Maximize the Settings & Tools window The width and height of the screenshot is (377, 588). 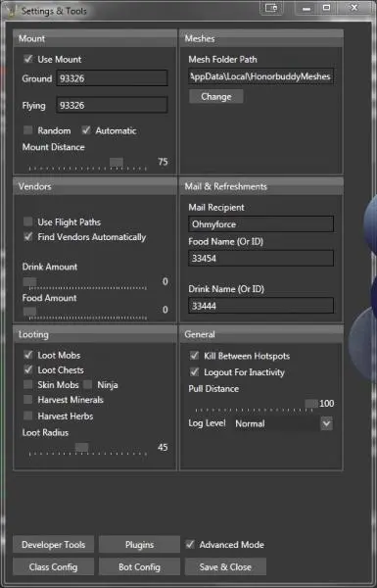pos(326,8)
